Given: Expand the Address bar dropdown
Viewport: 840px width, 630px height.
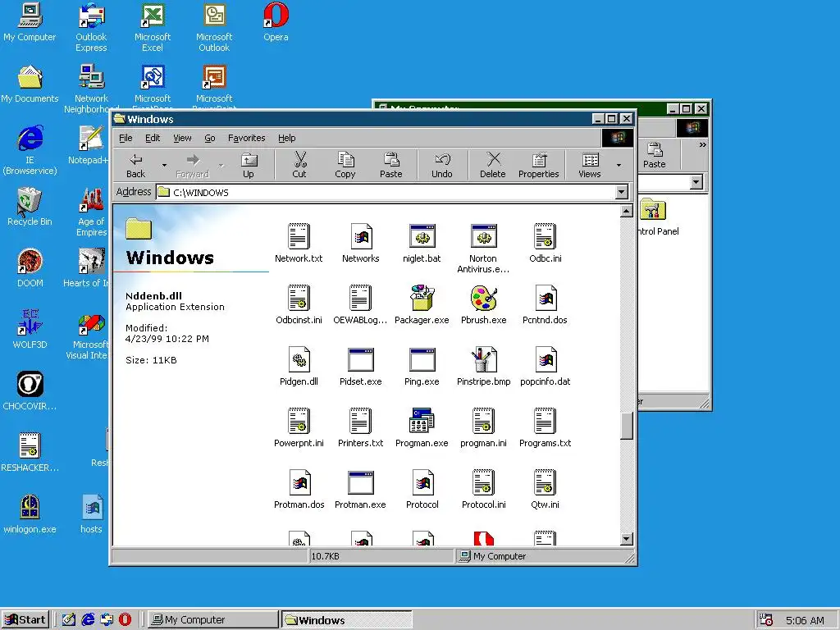Looking at the screenshot, I should click(622, 192).
